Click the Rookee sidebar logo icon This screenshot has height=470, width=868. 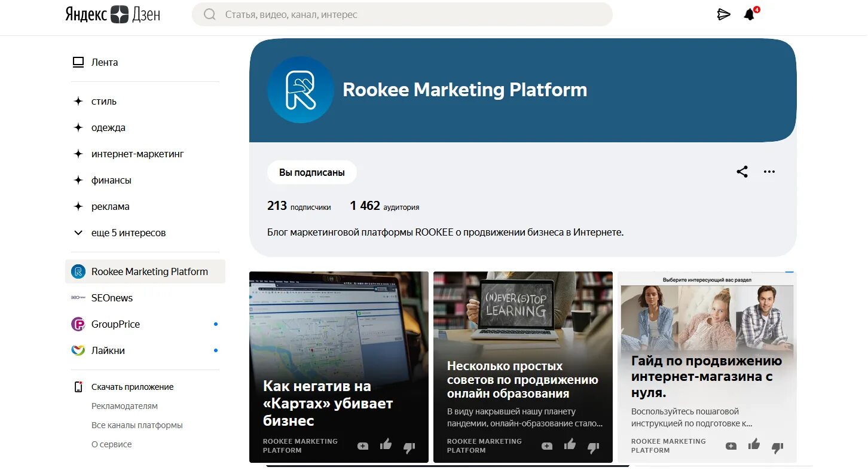78,271
